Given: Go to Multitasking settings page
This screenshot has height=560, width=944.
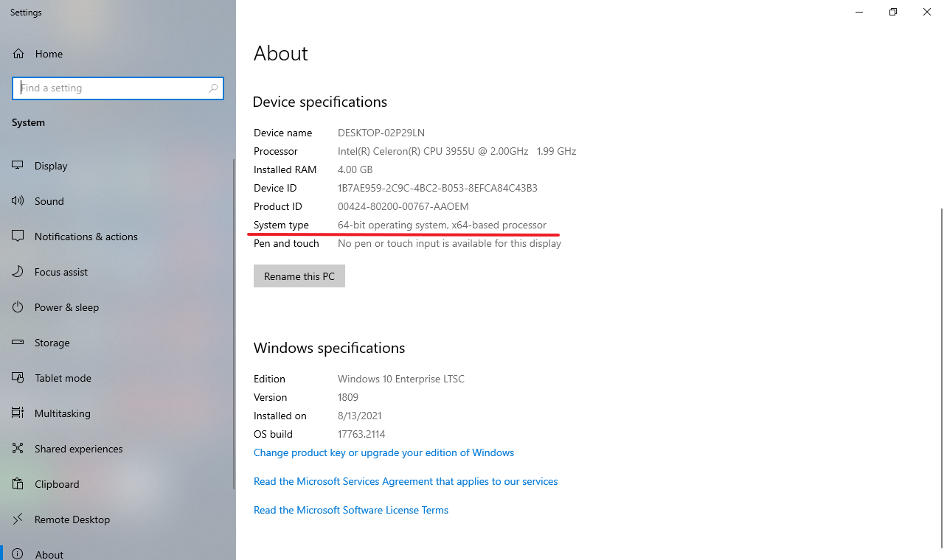Looking at the screenshot, I should point(62,413).
